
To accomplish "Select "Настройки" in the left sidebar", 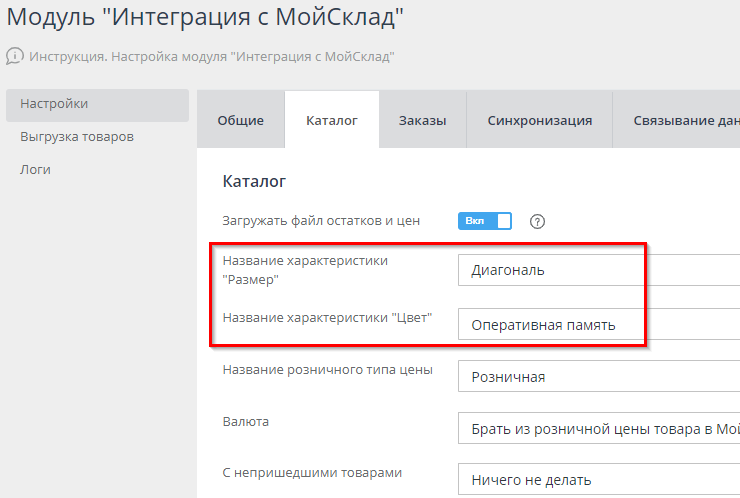I will click(55, 103).
